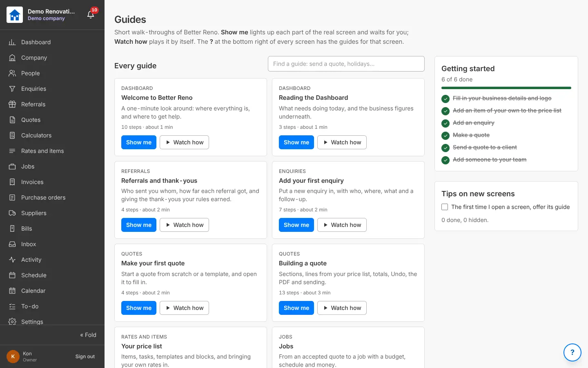The image size is (588, 368).
Task: Sign out of the account
Action: point(85,357)
